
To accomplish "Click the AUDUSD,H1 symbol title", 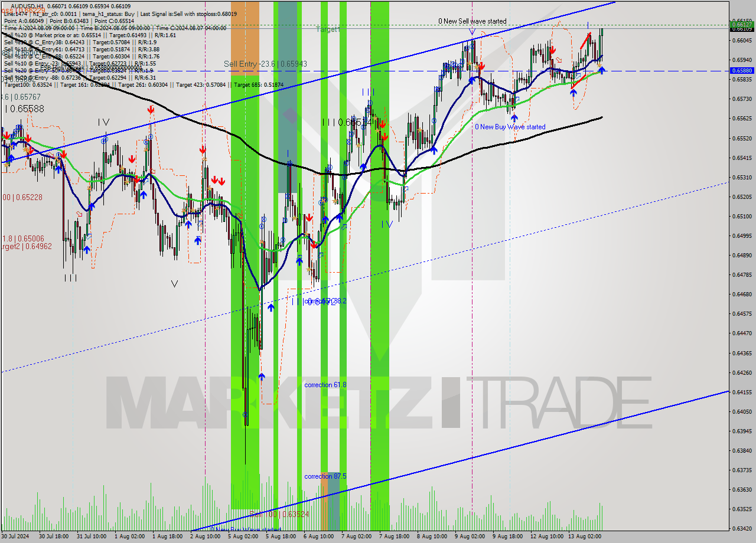I will click(26, 6).
